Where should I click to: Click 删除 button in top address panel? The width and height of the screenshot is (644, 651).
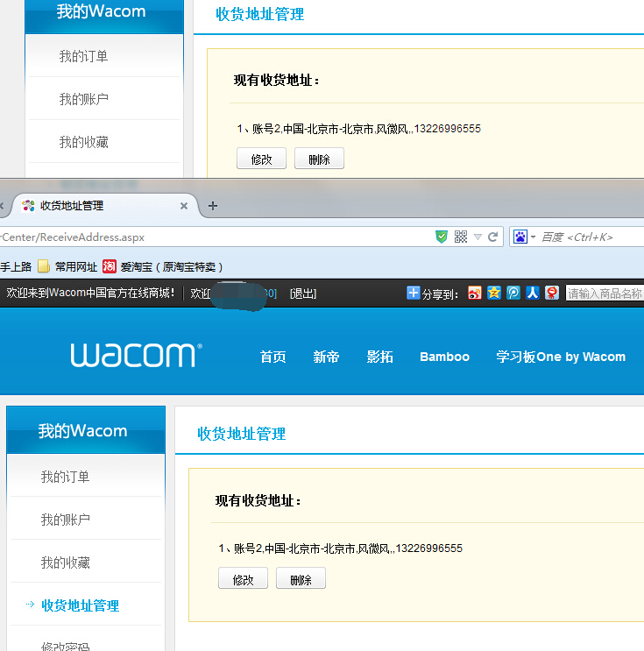tap(319, 159)
